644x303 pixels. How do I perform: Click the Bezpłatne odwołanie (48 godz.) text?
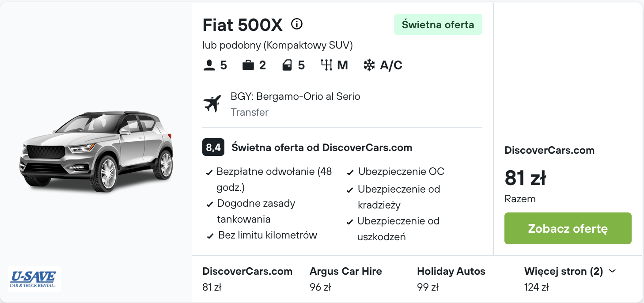pos(274,179)
